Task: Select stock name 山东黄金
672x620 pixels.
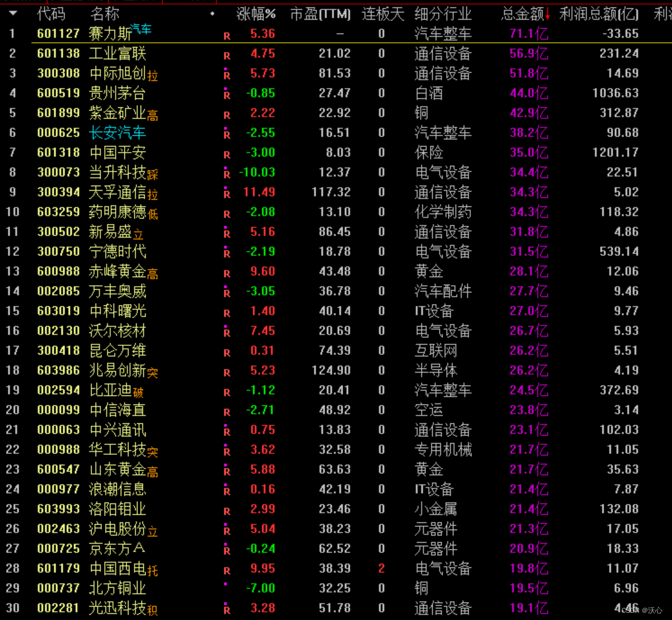Action: coord(118,469)
